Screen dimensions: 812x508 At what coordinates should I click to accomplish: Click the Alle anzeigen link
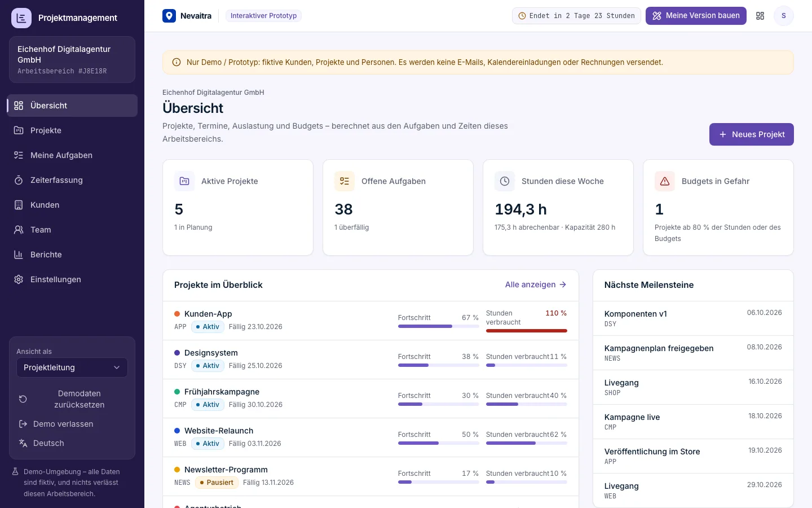coord(536,284)
